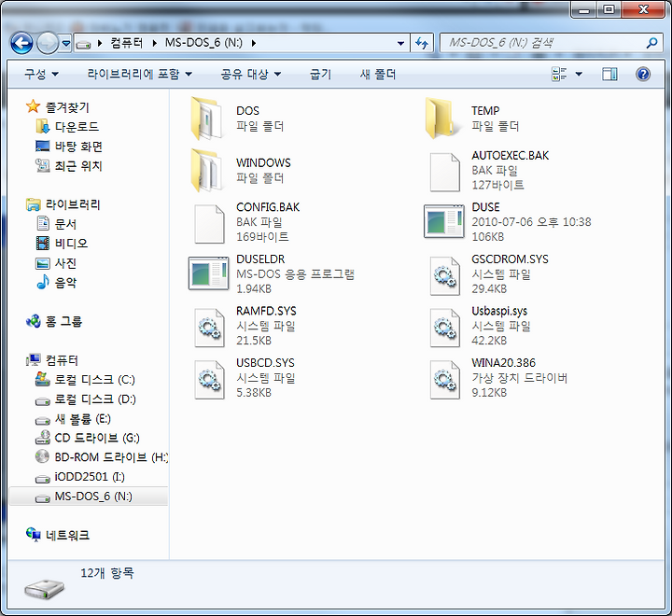Click the 굽기 toolbar button
This screenshot has height=616, width=672.
(x=320, y=74)
